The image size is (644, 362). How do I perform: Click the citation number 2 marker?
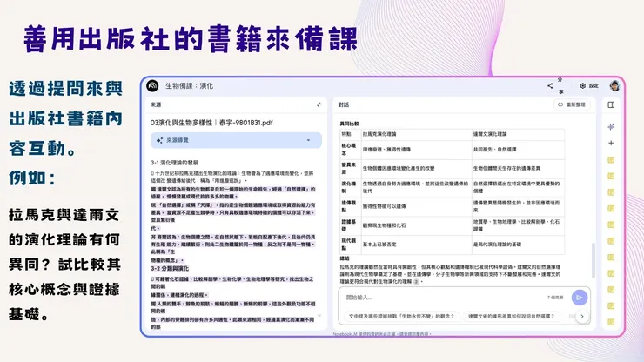click(416, 282)
